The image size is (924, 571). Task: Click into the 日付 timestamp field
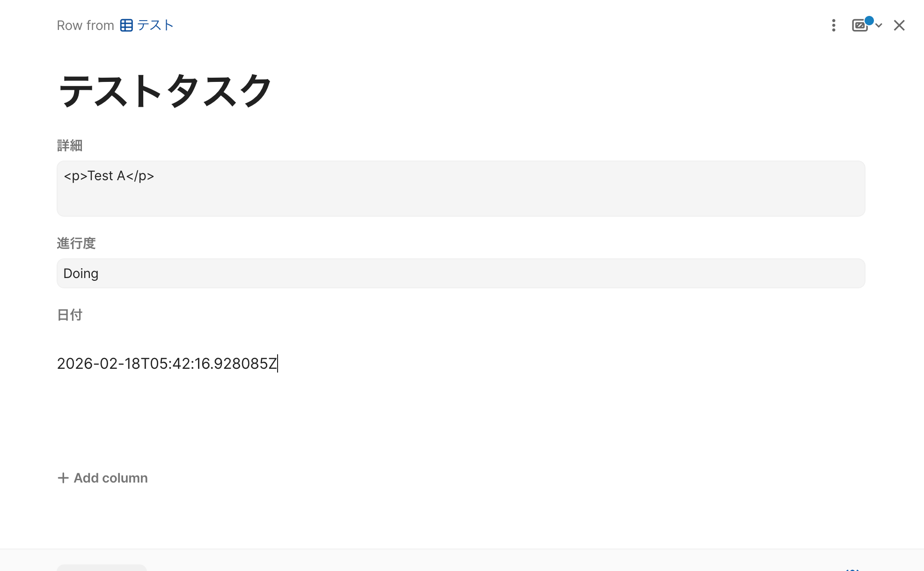tap(167, 364)
